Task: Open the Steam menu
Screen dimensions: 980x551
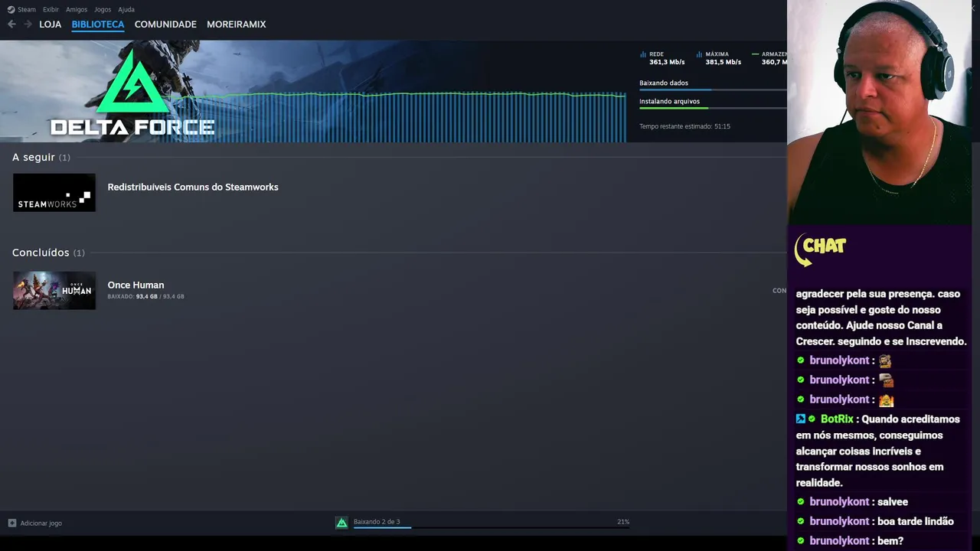Action: (x=27, y=9)
